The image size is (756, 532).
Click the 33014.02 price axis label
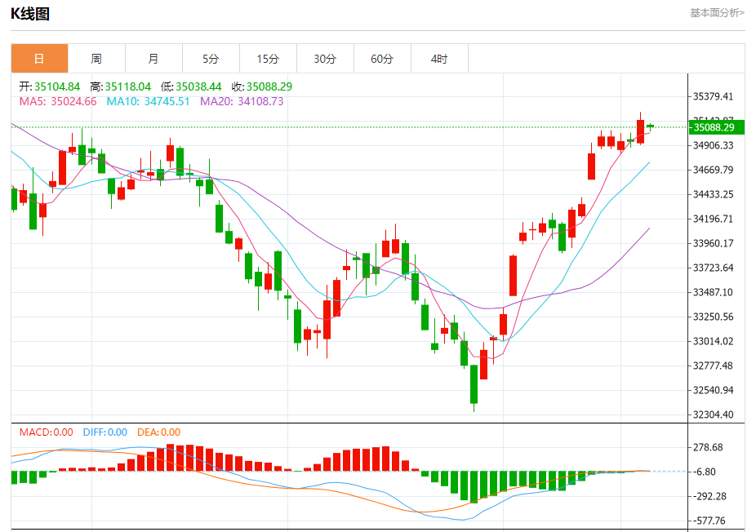click(713, 341)
